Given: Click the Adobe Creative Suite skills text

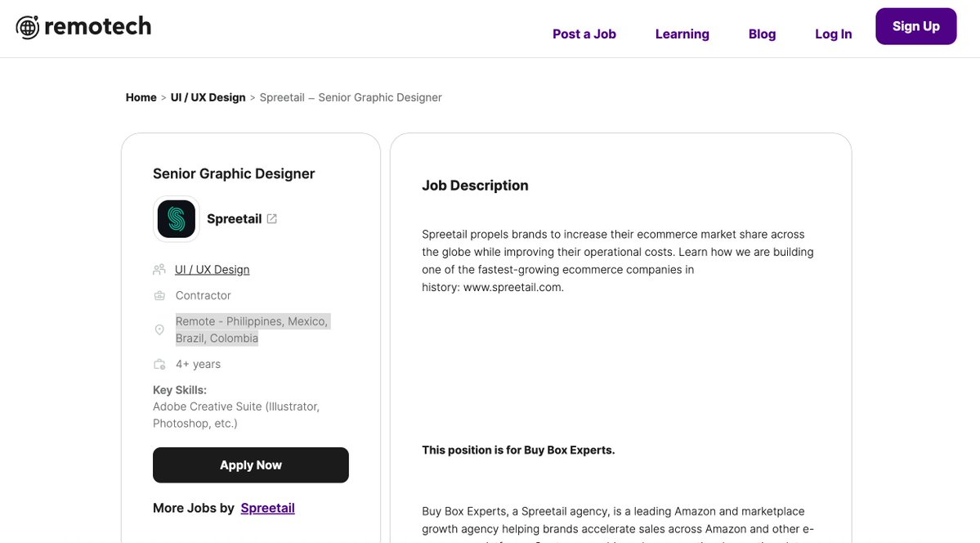Looking at the screenshot, I should [236, 415].
